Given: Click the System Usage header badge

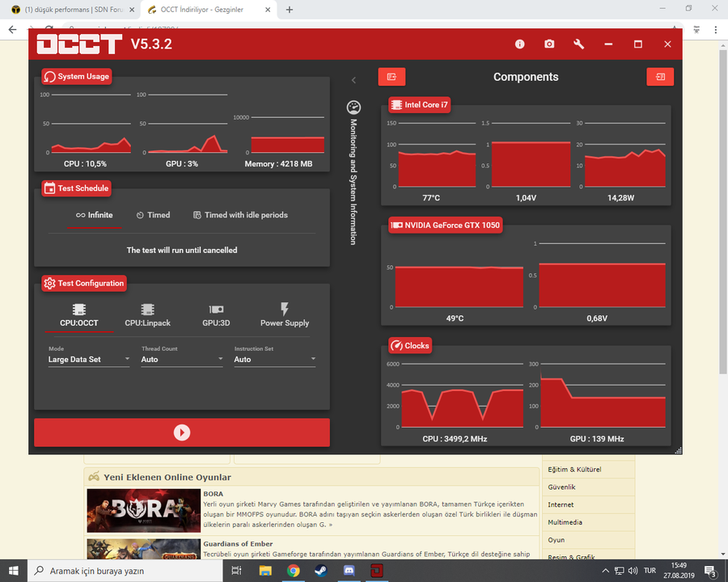Looking at the screenshot, I should click(x=77, y=77).
